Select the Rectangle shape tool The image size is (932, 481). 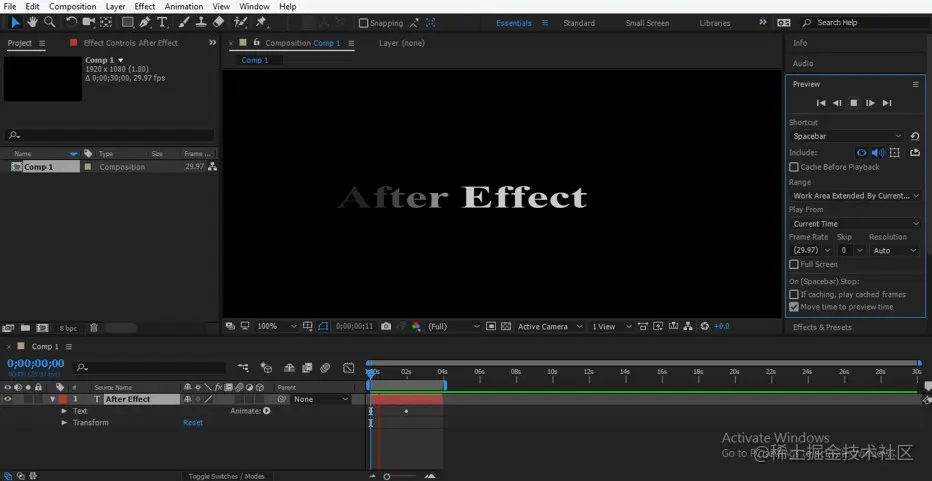(127, 23)
